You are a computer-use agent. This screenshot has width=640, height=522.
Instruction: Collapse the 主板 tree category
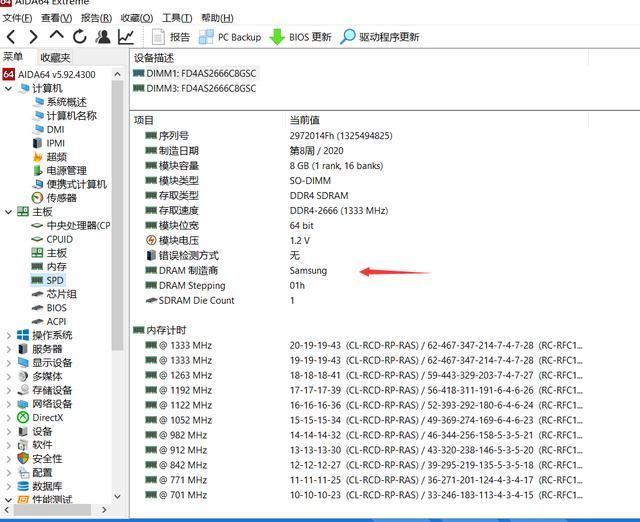click(8, 212)
